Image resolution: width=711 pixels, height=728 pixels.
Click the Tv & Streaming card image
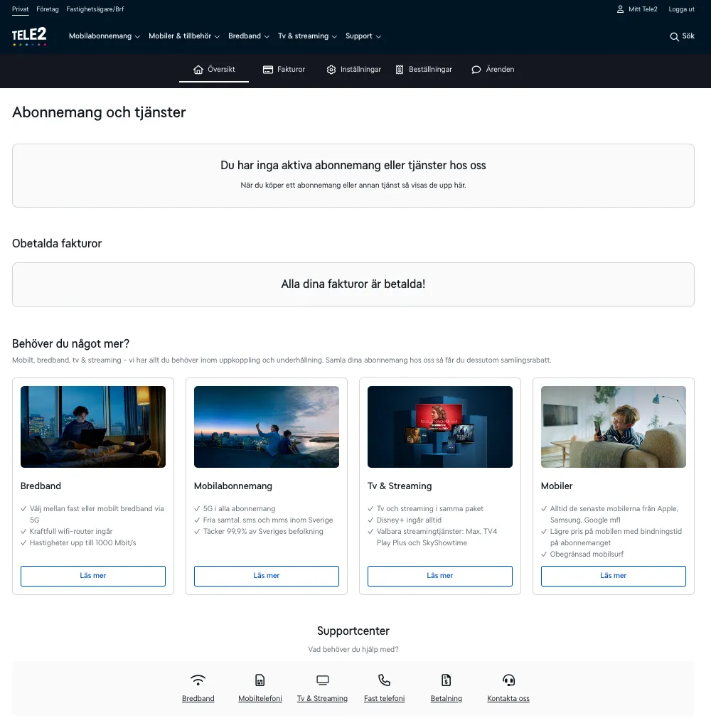(440, 427)
